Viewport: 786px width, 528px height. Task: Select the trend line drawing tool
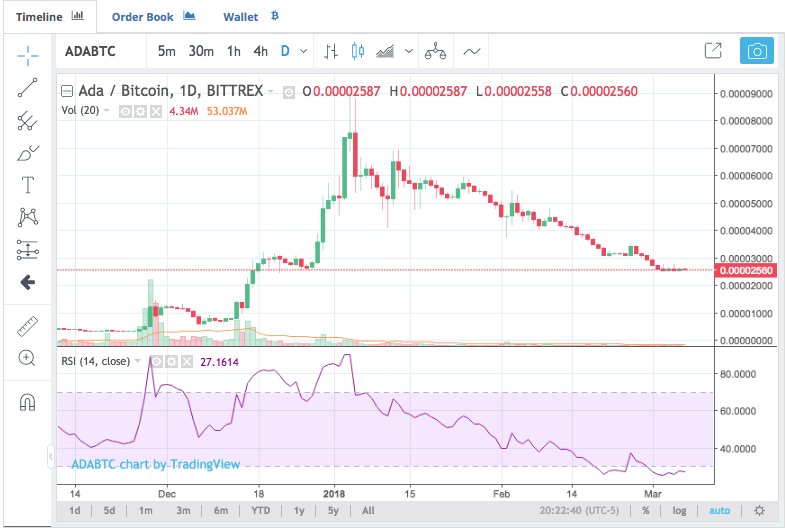coord(28,88)
